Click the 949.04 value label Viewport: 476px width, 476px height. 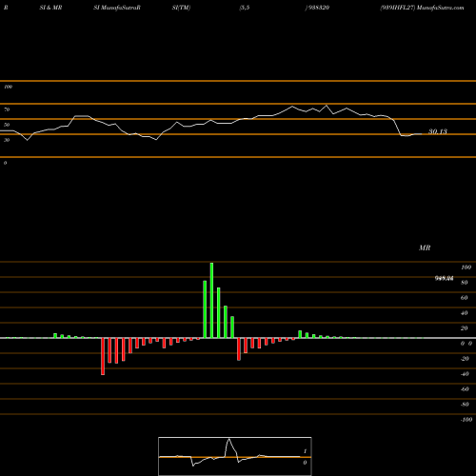[444, 278]
